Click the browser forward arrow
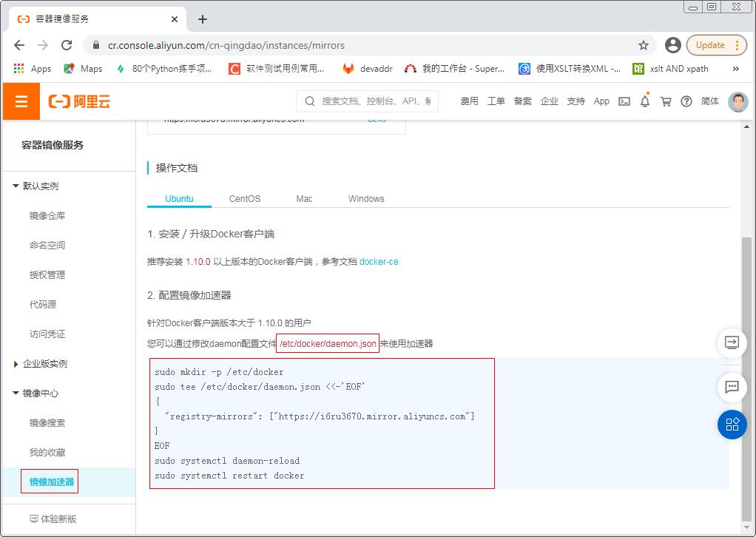The width and height of the screenshot is (756, 537). (43, 45)
